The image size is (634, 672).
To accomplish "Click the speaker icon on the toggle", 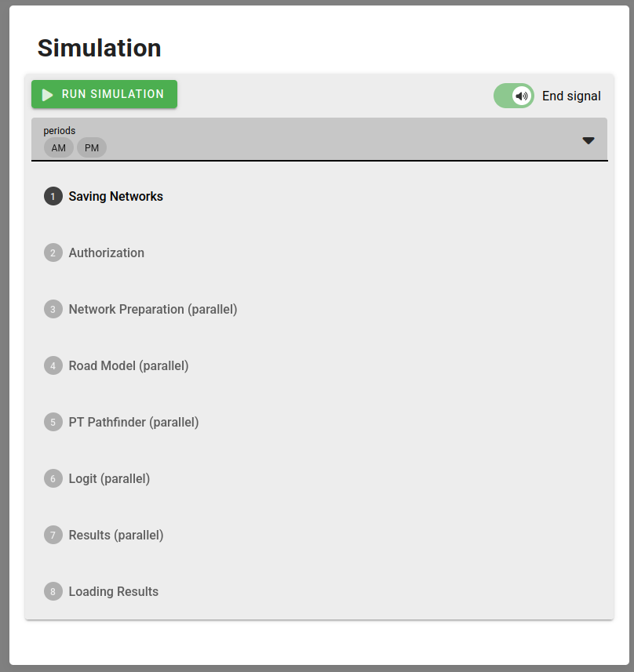I will pos(522,96).
